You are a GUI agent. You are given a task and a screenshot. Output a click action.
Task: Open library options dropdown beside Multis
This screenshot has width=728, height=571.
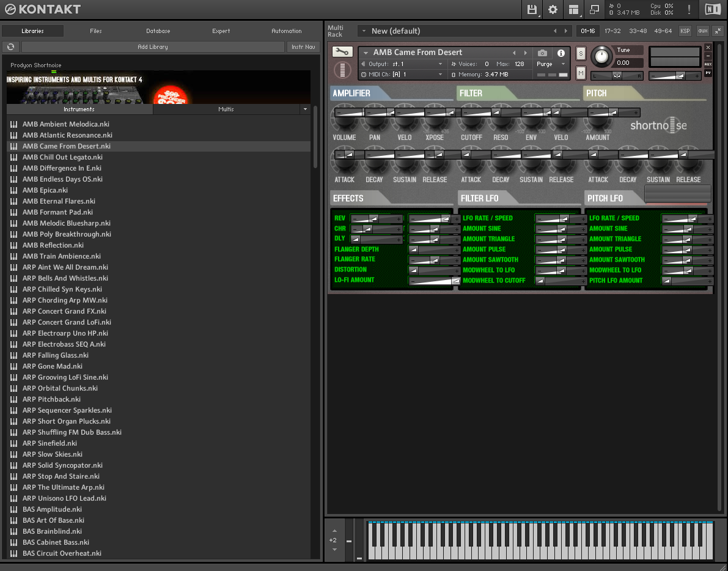(305, 109)
